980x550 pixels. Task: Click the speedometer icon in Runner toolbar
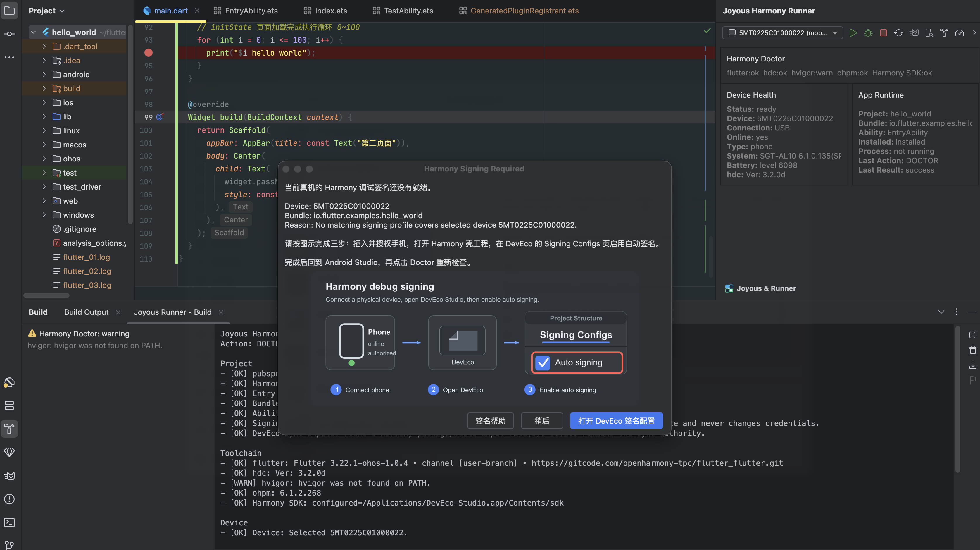[x=960, y=33]
